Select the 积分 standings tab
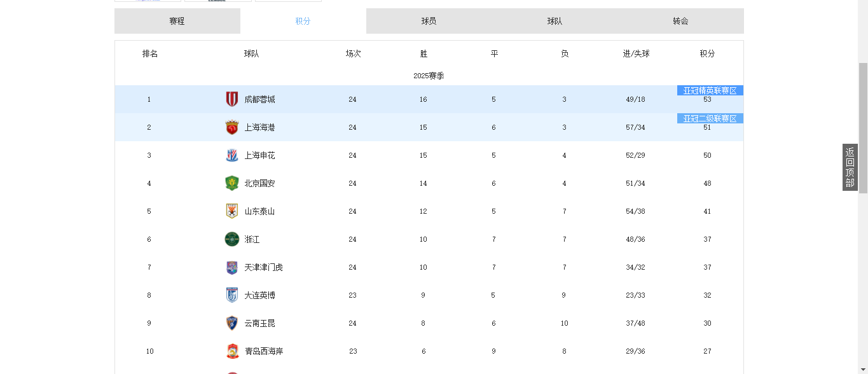 point(303,21)
